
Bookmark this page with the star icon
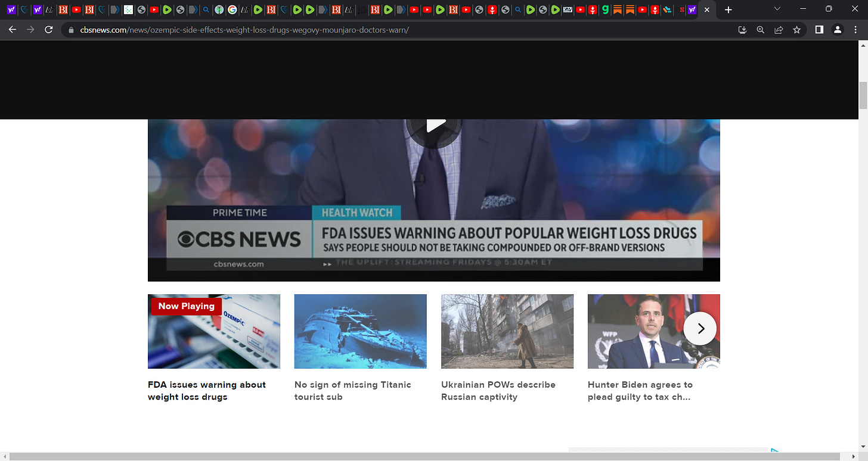796,30
